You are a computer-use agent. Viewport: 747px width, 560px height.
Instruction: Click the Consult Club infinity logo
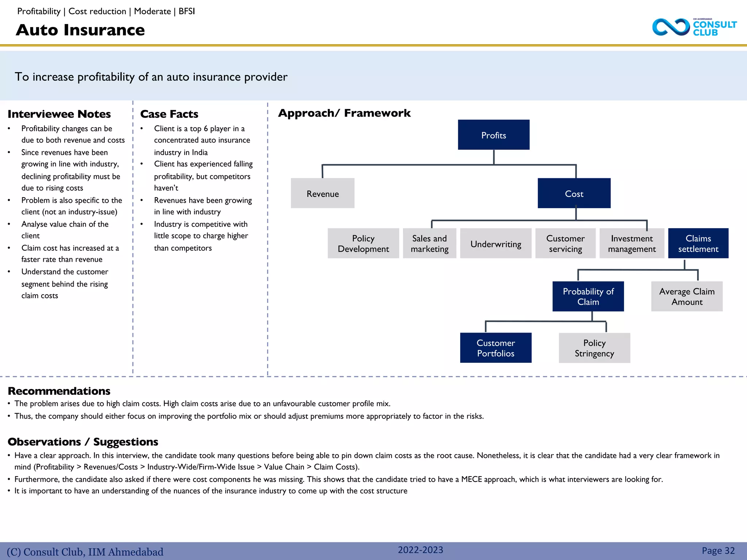pos(671,27)
